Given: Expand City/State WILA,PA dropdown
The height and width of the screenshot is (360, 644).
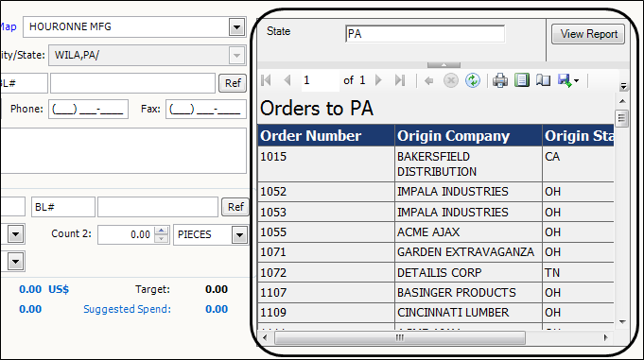Looking at the screenshot, I should coord(236,56).
